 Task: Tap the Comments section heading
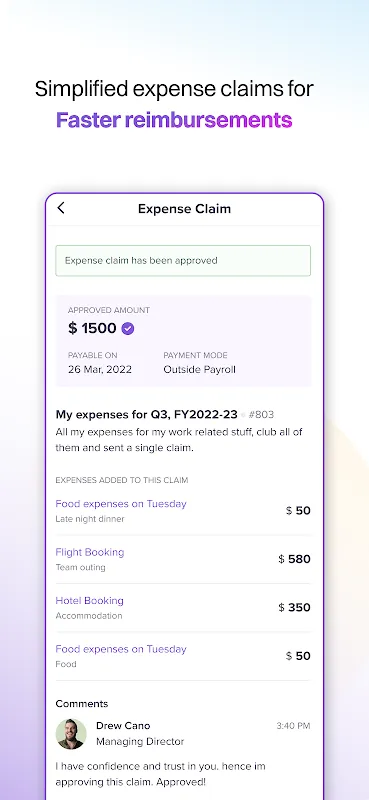tap(82, 704)
